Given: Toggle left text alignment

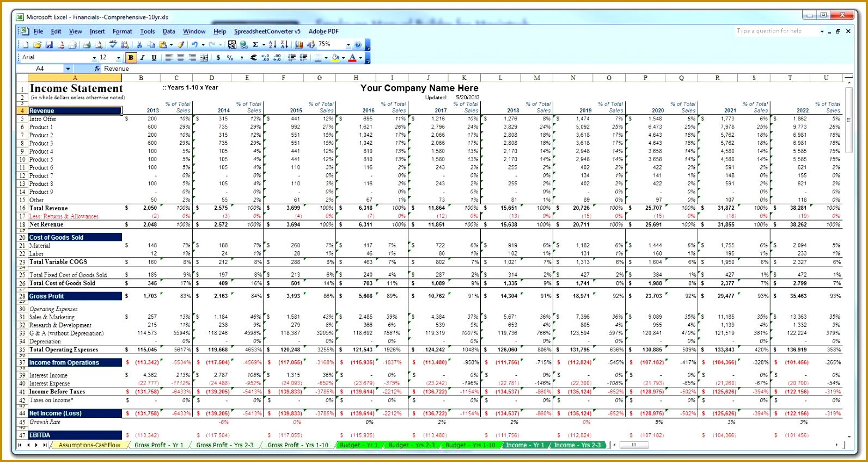Looking at the screenshot, I should click(x=169, y=58).
